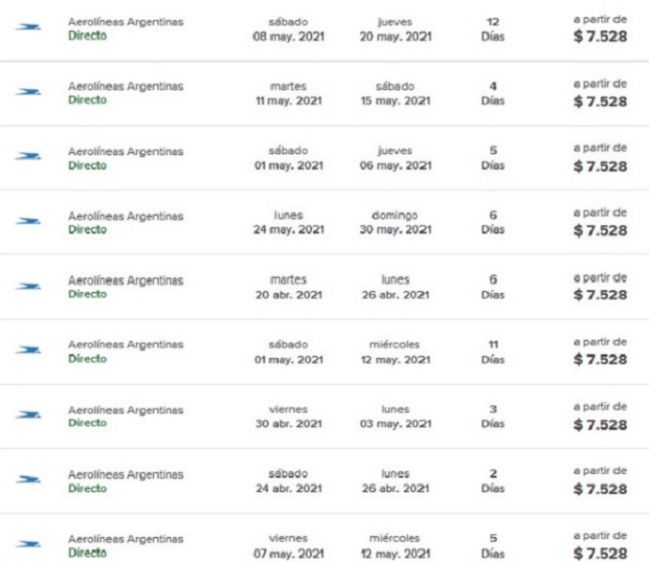Select $7.528 price of 12-day trip
Screen dimensions: 649x562
(600, 36)
